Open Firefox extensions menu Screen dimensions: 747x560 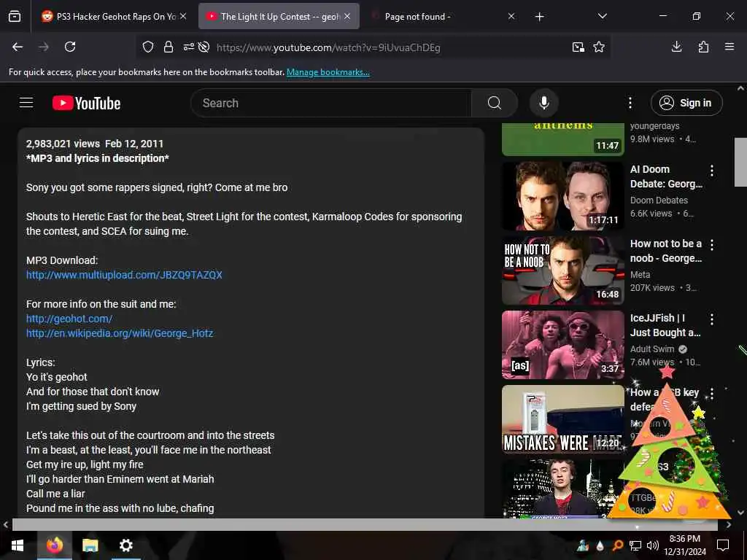click(703, 47)
